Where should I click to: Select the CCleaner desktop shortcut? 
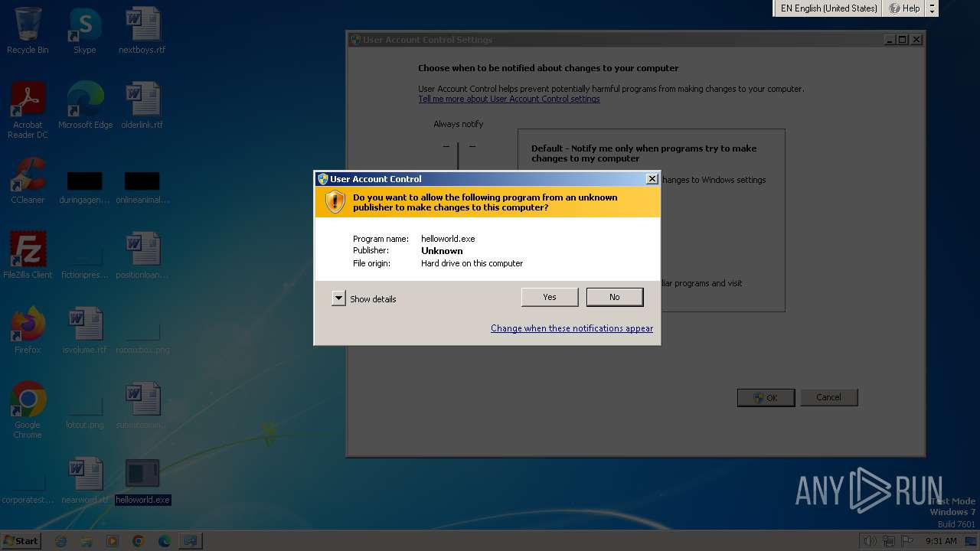pyautogui.click(x=28, y=181)
